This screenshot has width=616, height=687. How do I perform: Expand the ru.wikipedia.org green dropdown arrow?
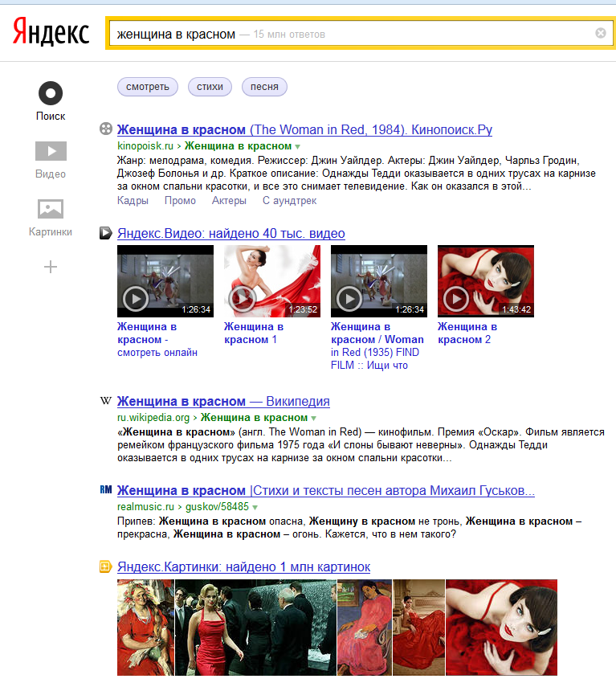[313, 419]
